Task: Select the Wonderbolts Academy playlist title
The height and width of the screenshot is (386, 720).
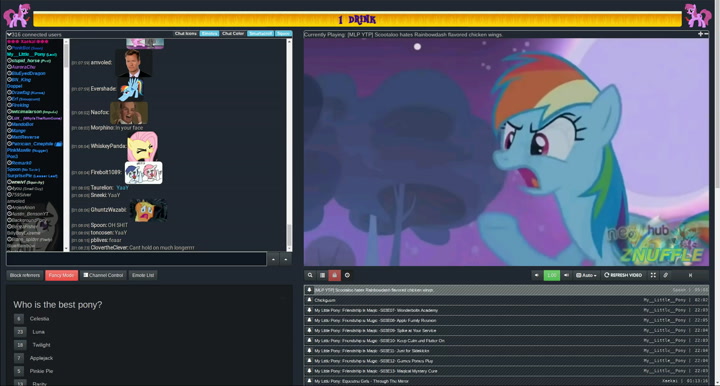Action: pyautogui.click(x=376, y=310)
